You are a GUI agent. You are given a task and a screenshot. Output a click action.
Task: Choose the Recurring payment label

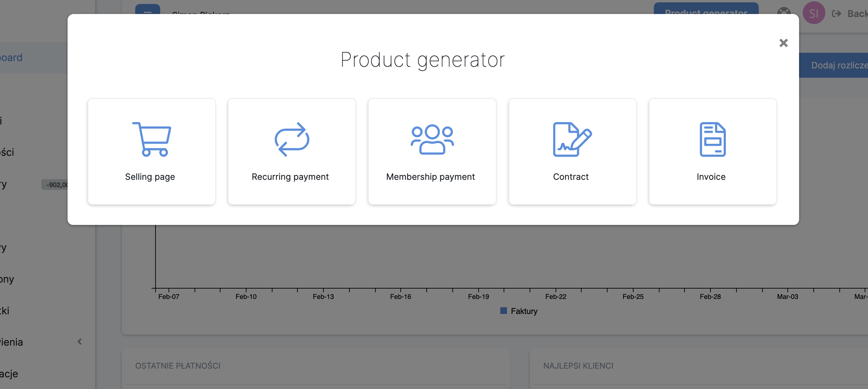290,177
